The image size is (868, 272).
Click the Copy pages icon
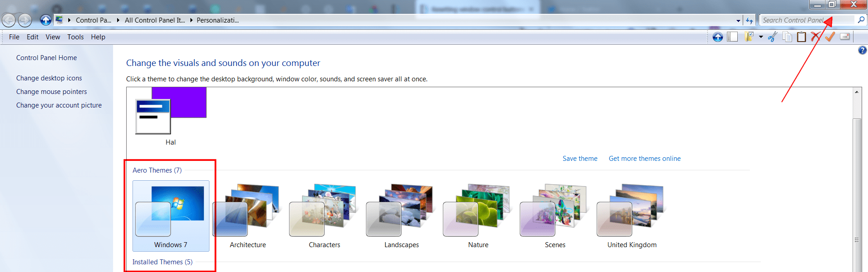coord(787,37)
